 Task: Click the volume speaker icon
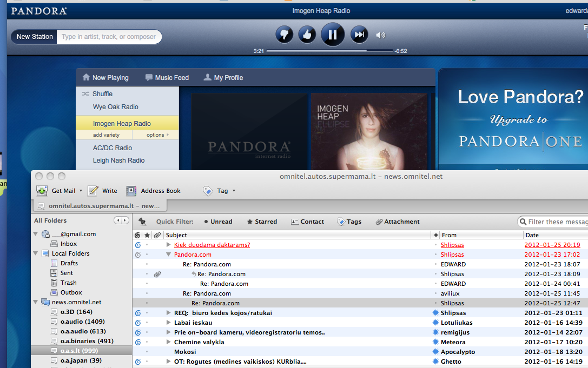[381, 35]
